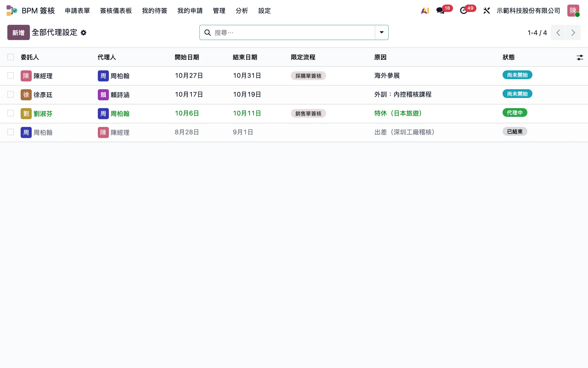Screen dimensions: 588x368
Task: Click the 已結束 status badge
Action: tap(515, 132)
